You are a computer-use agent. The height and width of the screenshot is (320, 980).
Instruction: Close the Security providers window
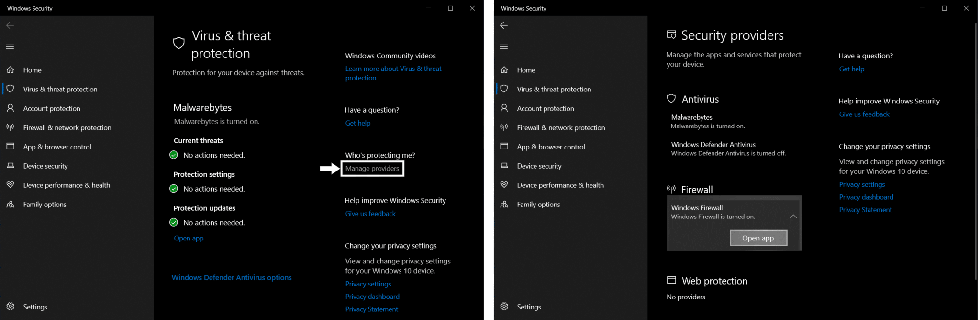click(x=966, y=8)
